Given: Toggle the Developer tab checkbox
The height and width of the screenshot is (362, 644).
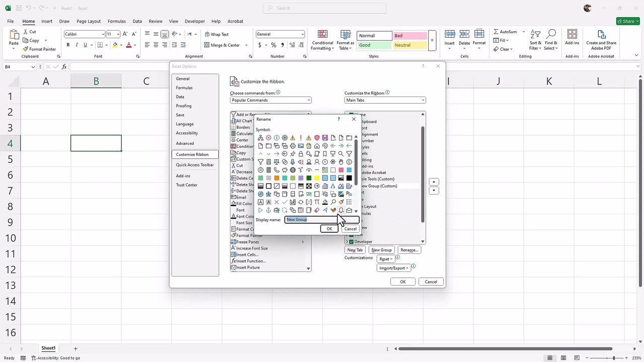Looking at the screenshot, I should [351, 242].
